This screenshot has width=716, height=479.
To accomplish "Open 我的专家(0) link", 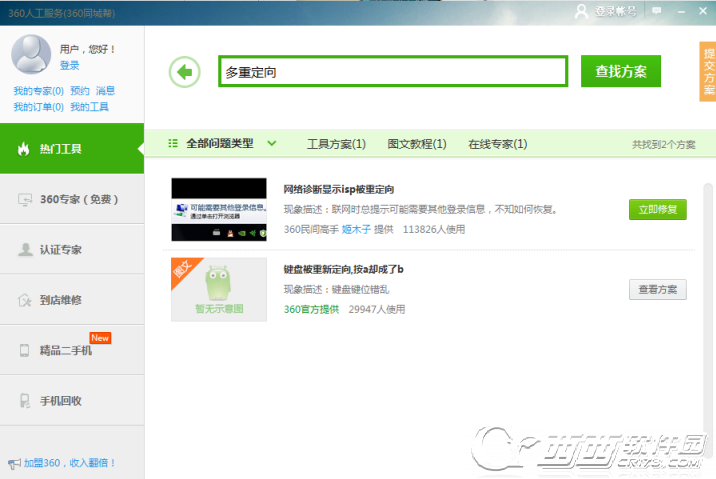I will 38,90.
